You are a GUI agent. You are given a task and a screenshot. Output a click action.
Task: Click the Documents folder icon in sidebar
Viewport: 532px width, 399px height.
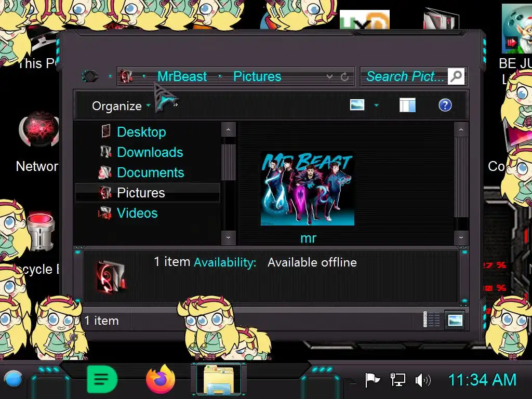105,172
